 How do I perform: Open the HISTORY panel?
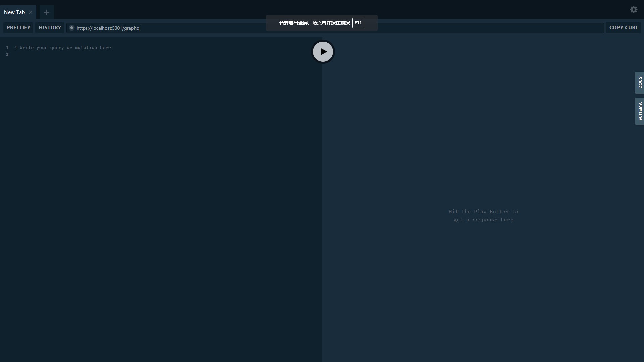tap(50, 28)
